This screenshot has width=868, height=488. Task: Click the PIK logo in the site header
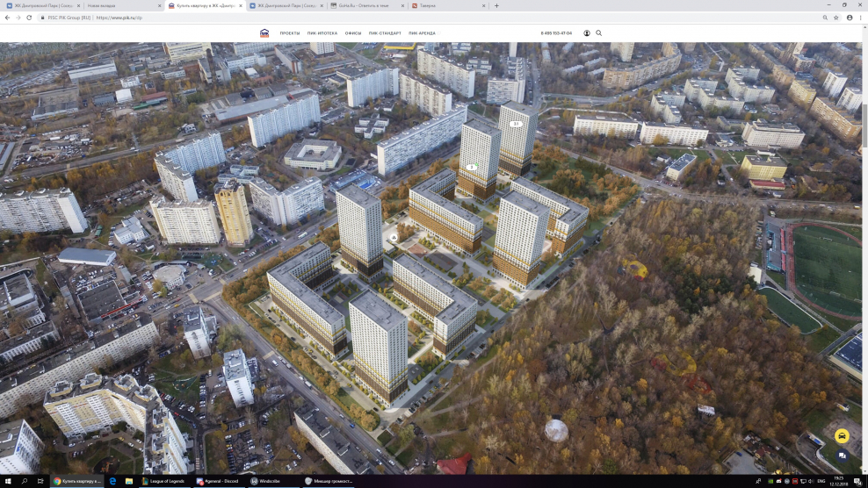tap(264, 33)
